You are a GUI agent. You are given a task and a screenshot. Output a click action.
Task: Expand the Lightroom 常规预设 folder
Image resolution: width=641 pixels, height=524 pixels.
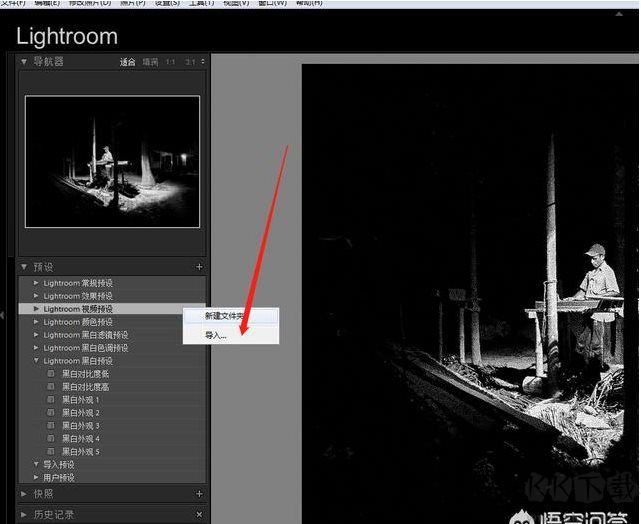point(36,283)
